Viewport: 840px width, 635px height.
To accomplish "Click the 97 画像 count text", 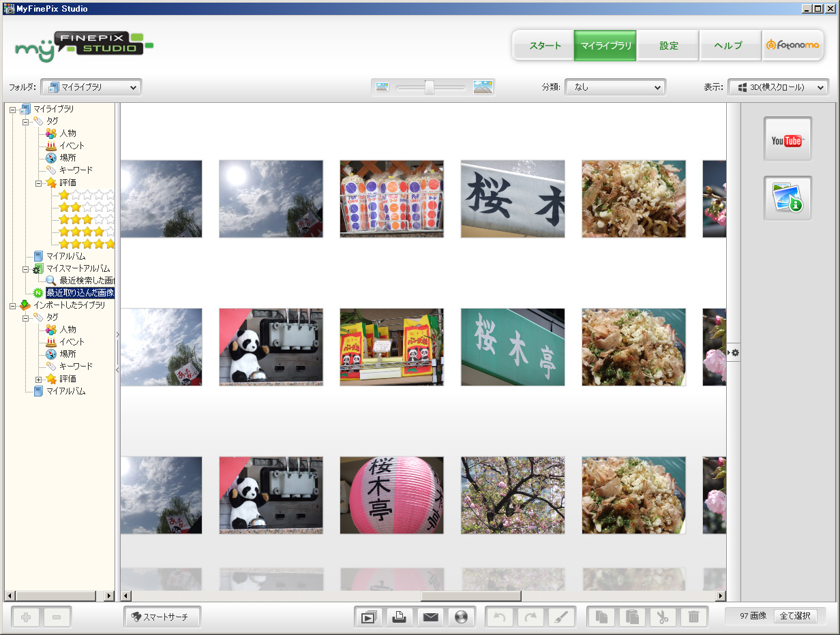I will 753,616.
